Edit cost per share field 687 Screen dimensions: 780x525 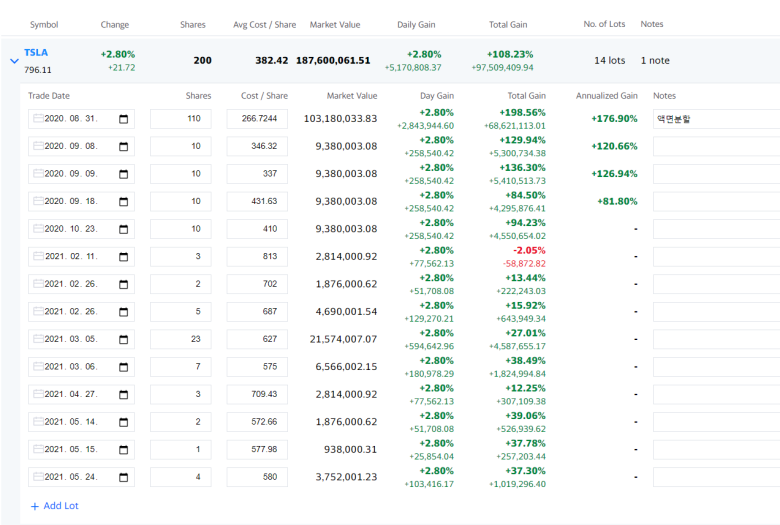[x=257, y=312]
